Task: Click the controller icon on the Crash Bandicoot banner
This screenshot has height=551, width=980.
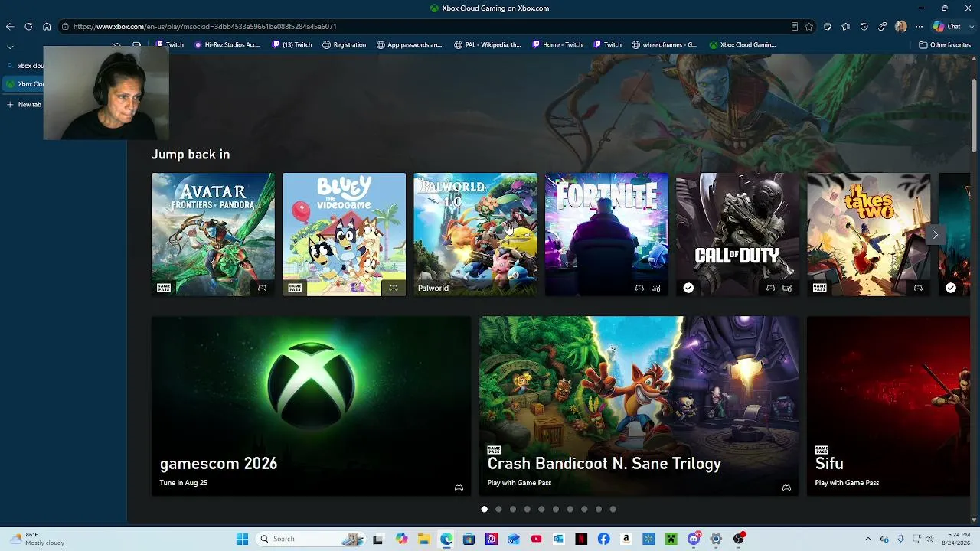Action: (786, 487)
